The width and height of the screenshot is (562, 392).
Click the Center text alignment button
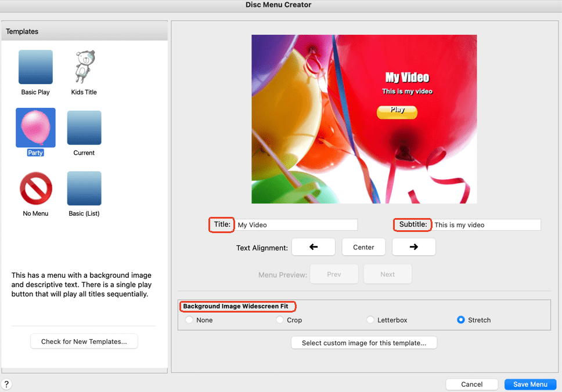(363, 247)
